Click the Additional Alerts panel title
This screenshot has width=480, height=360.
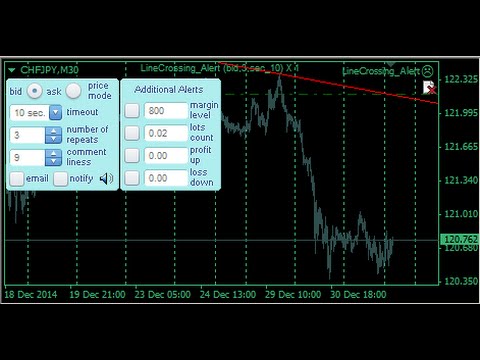click(169, 89)
